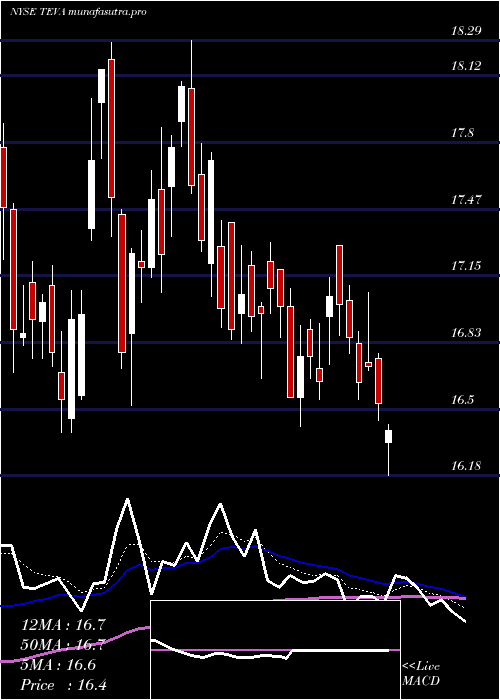Select the 17.15 price level label
The image size is (500, 700).
click(467, 266)
